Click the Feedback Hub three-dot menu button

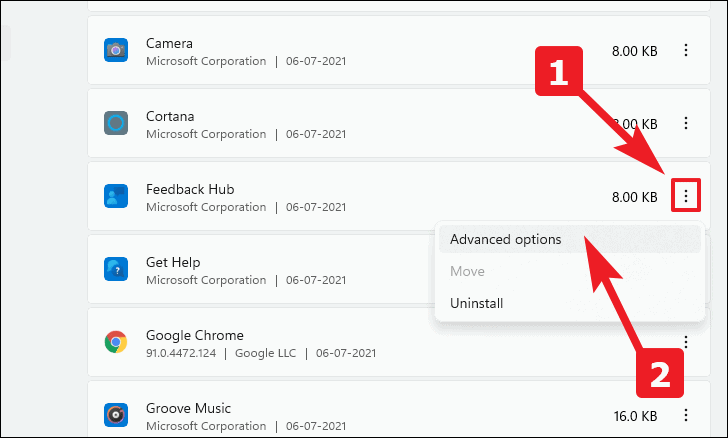point(686,196)
